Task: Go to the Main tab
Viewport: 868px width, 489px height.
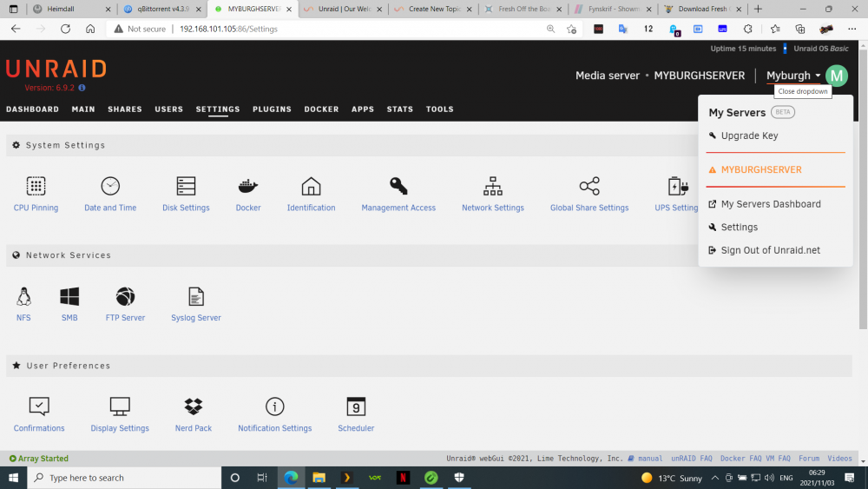Action: (83, 109)
